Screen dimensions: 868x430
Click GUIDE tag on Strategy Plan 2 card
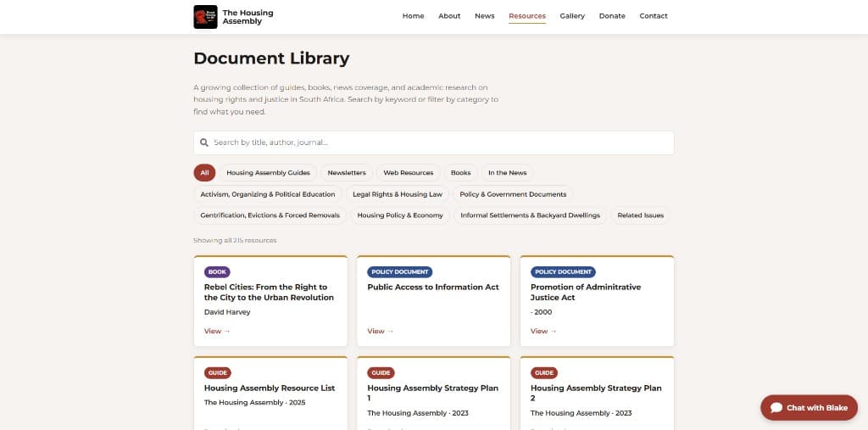click(x=544, y=373)
